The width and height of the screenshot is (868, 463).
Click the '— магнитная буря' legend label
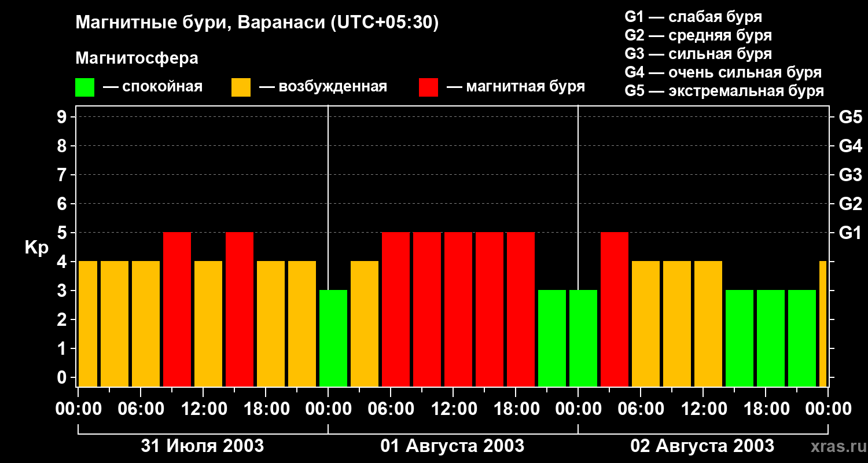(516, 87)
